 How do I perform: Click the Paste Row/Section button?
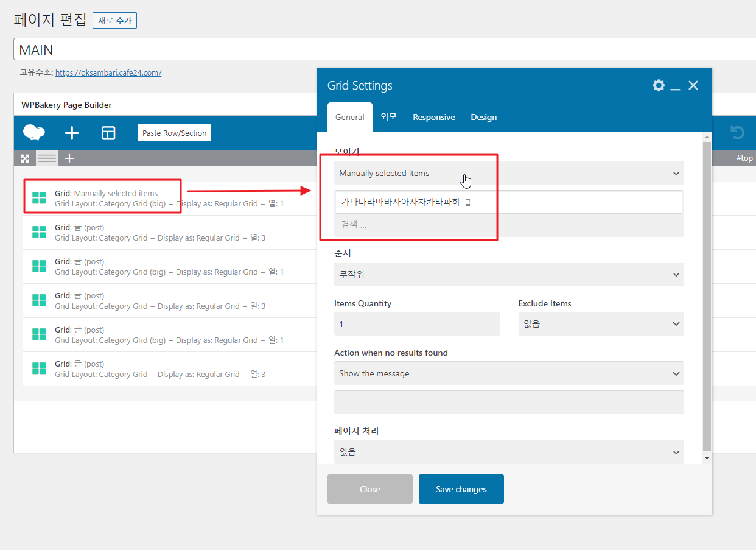click(x=174, y=133)
